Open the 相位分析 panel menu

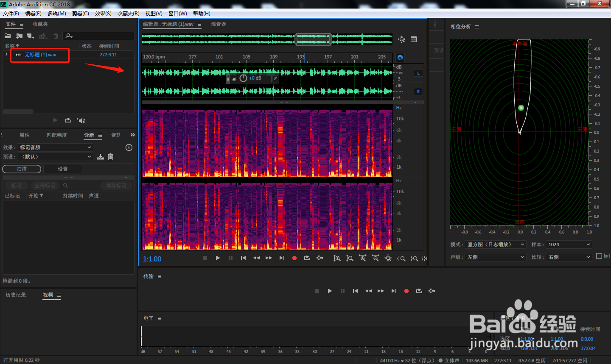coord(477,27)
